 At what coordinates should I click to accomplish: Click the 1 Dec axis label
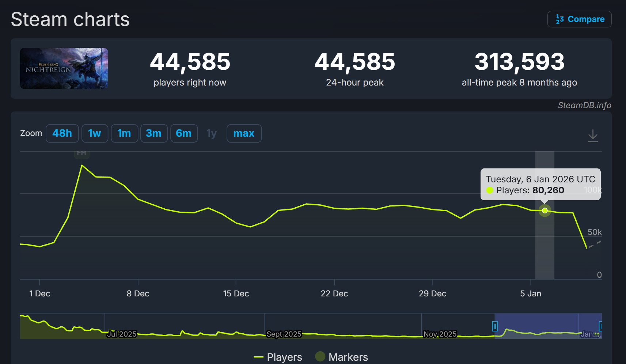39,293
